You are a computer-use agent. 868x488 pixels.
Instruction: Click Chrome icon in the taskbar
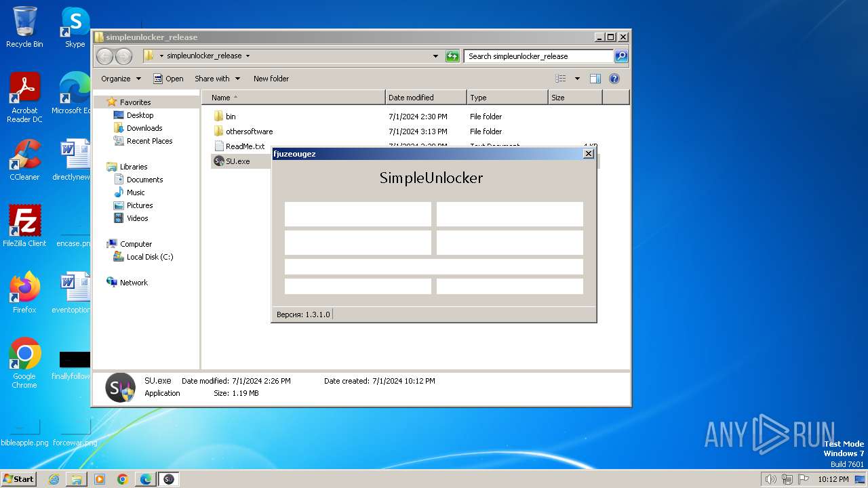123,479
